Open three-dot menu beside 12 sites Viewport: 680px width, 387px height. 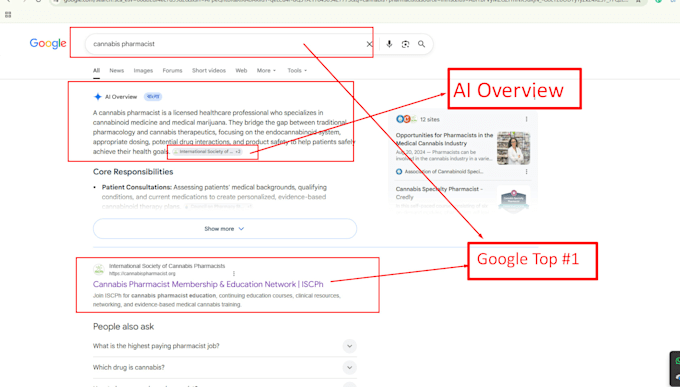click(526, 119)
